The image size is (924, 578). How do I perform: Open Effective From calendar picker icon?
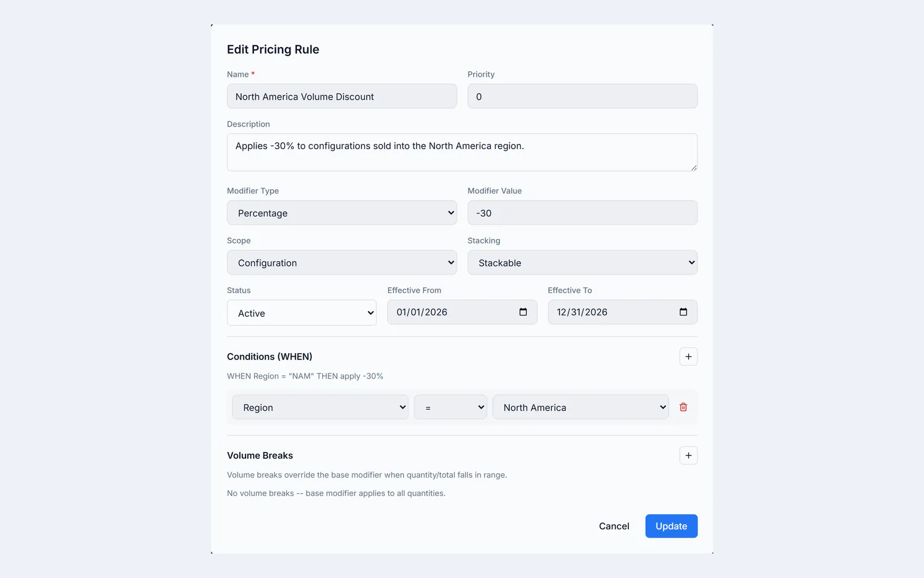click(x=523, y=312)
